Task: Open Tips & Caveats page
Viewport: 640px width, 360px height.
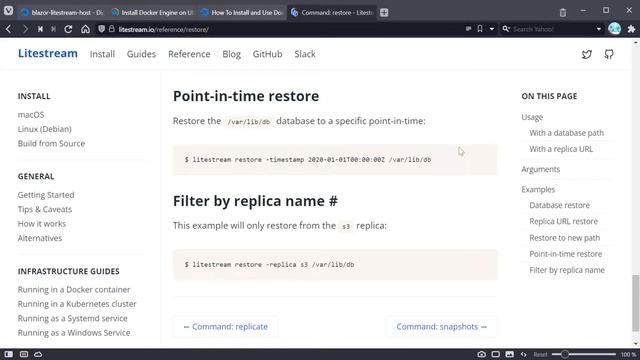Action: coord(45,209)
